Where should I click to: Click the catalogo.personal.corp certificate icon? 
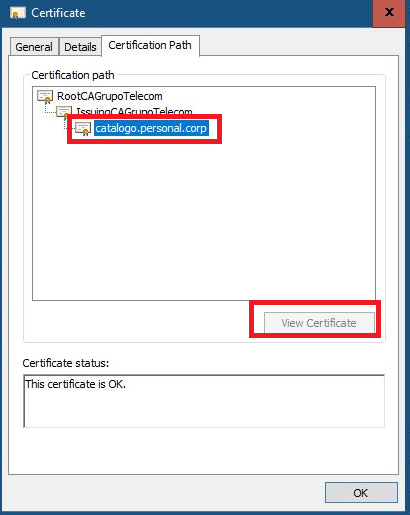pos(83,129)
